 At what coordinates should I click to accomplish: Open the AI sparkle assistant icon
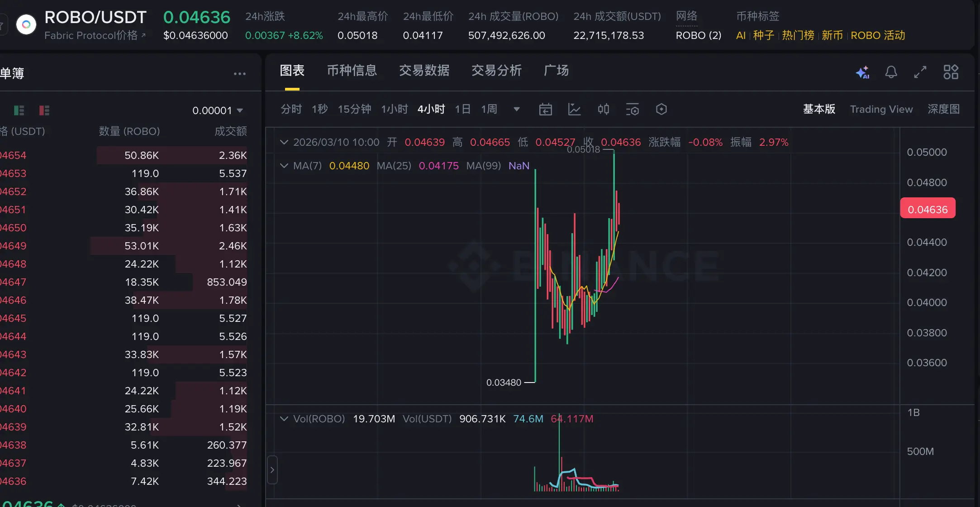[862, 72]
